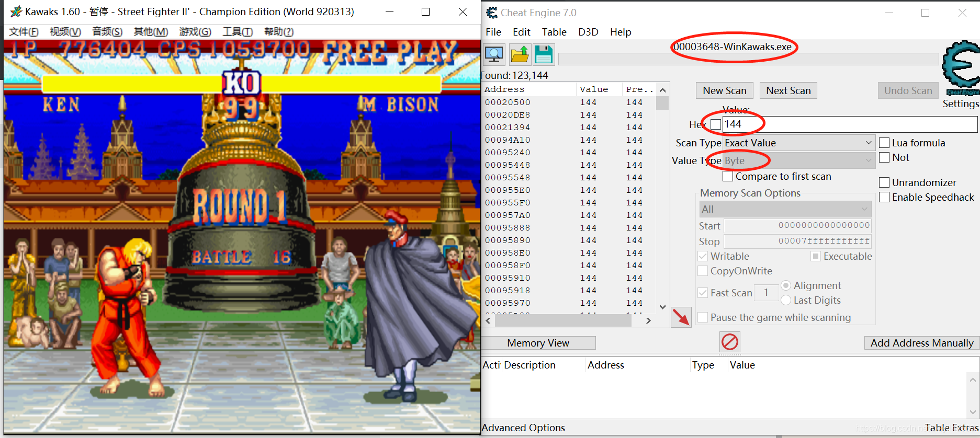Click results list scroll right arrow
The image size is (980, 438).
tap(648, 320)
